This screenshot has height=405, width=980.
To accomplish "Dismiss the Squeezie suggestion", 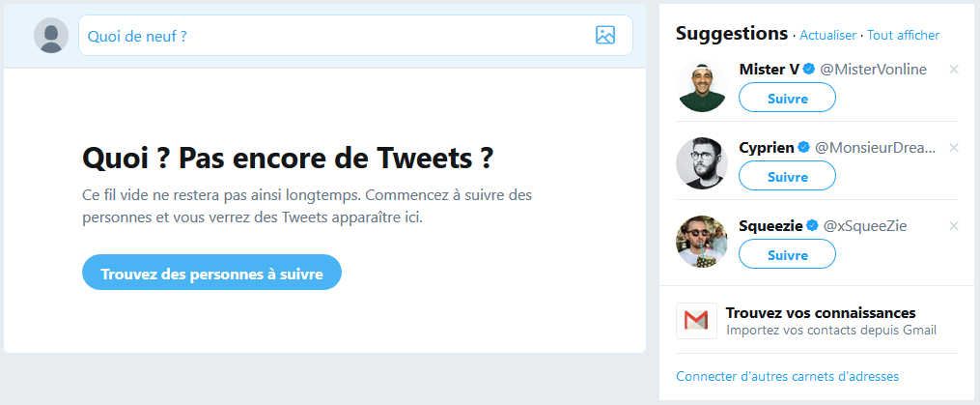I will [x=954, y=226].
